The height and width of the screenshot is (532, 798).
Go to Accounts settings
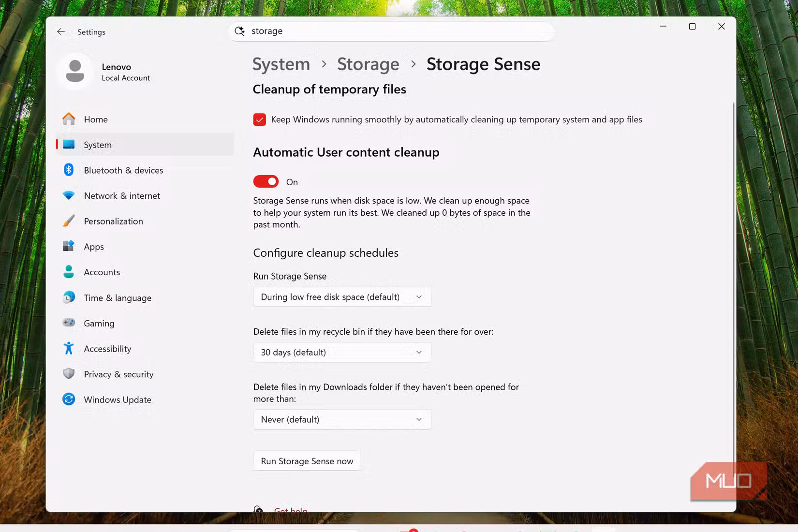click(x=145, y=272)
